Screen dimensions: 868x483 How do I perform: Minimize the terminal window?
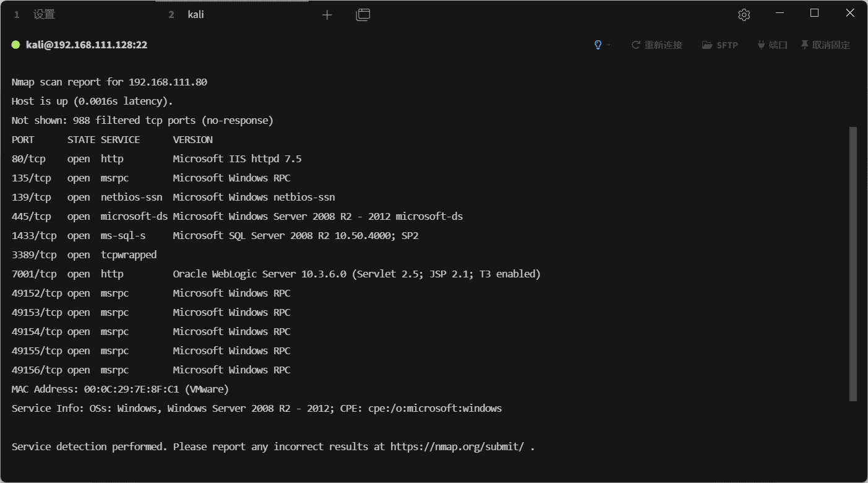(x=779, y=13)
